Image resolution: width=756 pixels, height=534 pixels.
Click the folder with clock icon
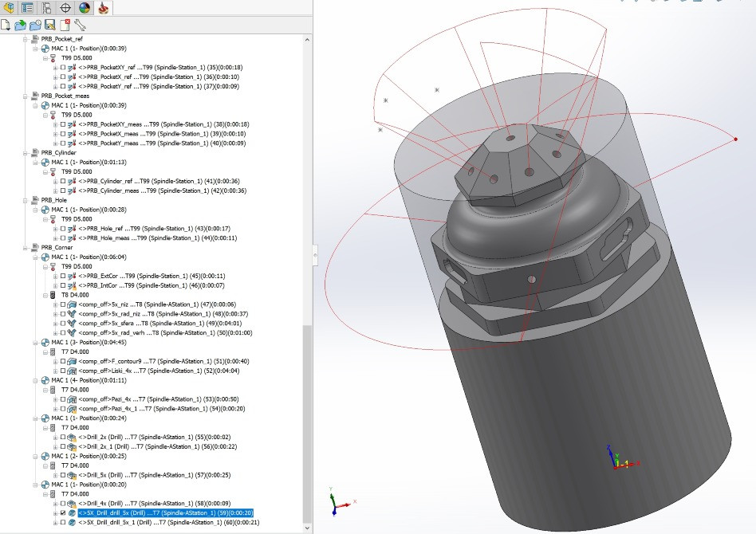click(35, 26)
